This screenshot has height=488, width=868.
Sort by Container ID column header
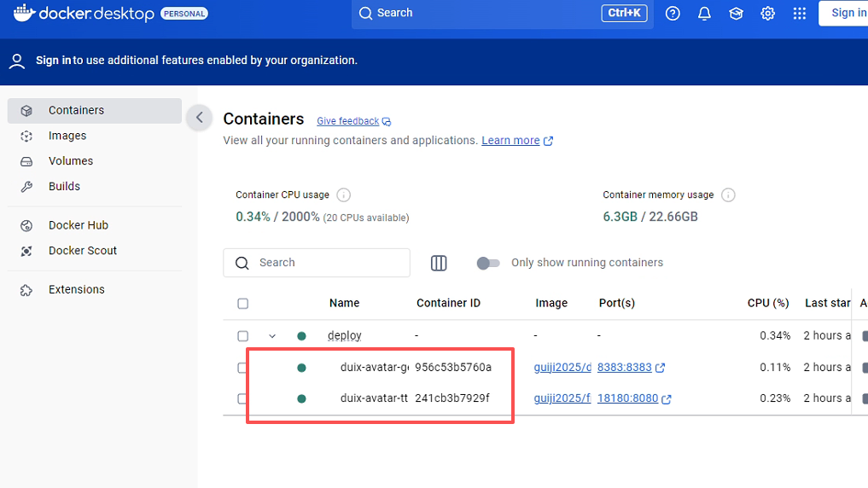448,303
